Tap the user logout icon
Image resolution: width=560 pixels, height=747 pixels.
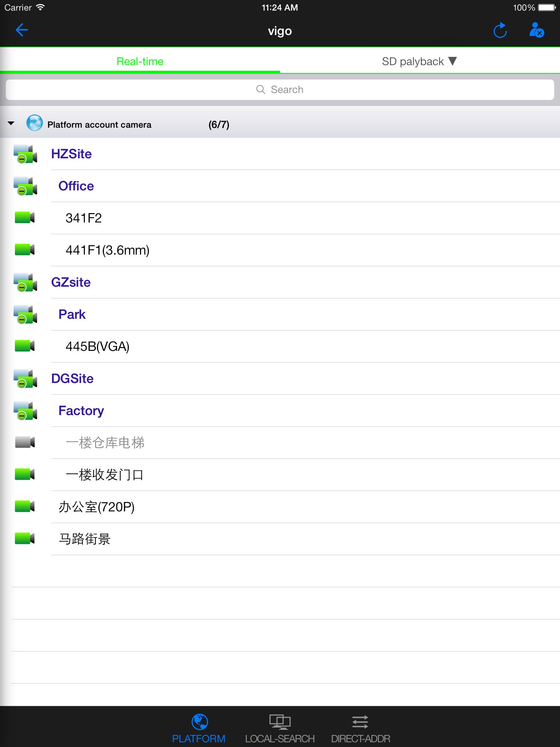(x=537, y=30)
